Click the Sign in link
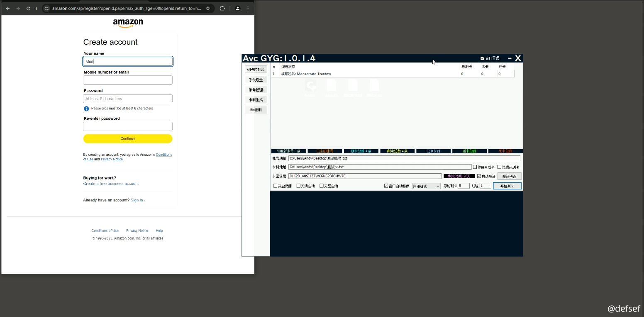The image size is (644, 317). point(137,200)
